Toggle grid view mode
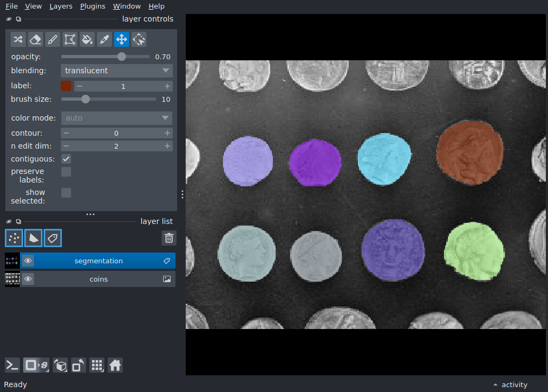Screen dimensions: 548x392 coord(97,366)
